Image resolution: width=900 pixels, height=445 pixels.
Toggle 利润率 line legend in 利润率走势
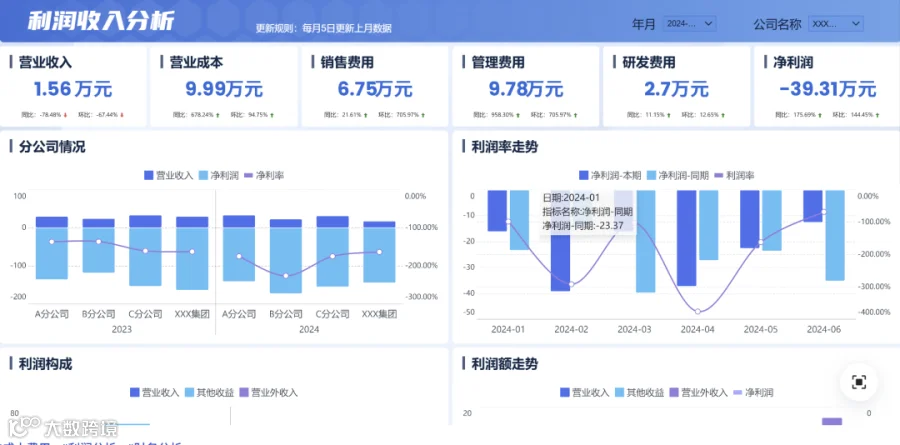734,175
